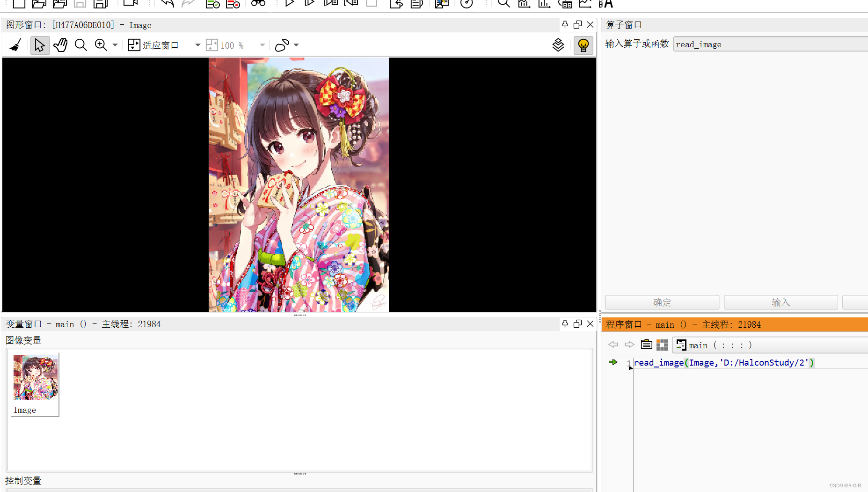Click the operator name input field

(x=770, y=44)
